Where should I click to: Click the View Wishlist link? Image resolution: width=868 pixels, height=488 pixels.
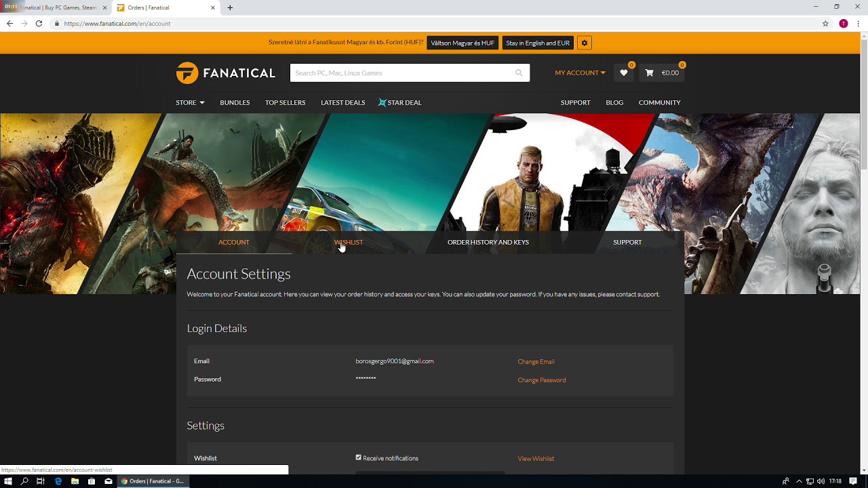coord(536,458)
